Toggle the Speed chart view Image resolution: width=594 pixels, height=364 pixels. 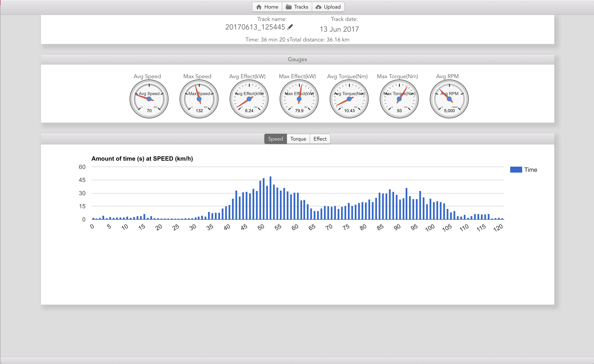pyautogui.click(x=275, y=139)
